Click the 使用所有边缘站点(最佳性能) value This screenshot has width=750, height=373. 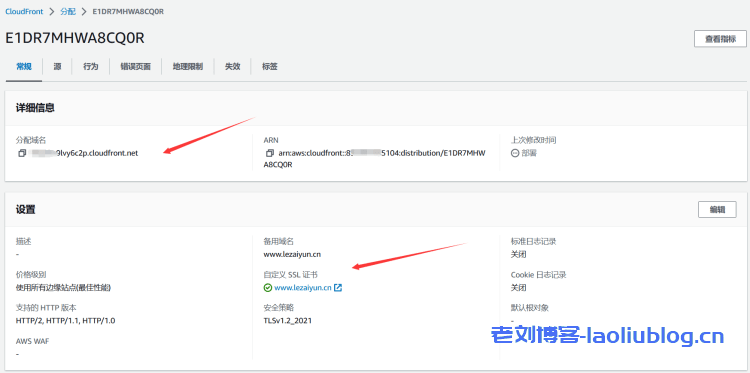(64, 288)
